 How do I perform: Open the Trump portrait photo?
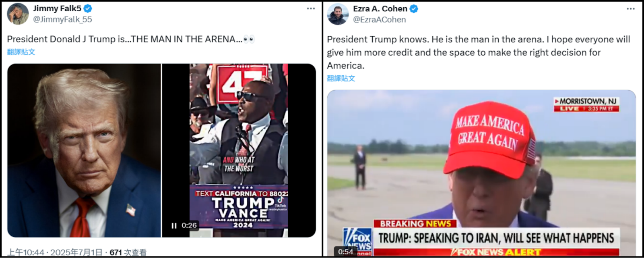(x=84, y=150)
